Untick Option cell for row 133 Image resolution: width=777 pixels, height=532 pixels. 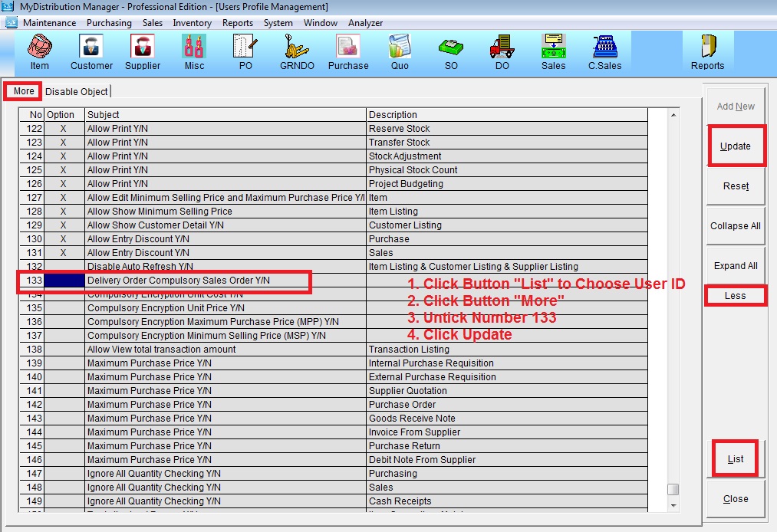click(64, 281)
